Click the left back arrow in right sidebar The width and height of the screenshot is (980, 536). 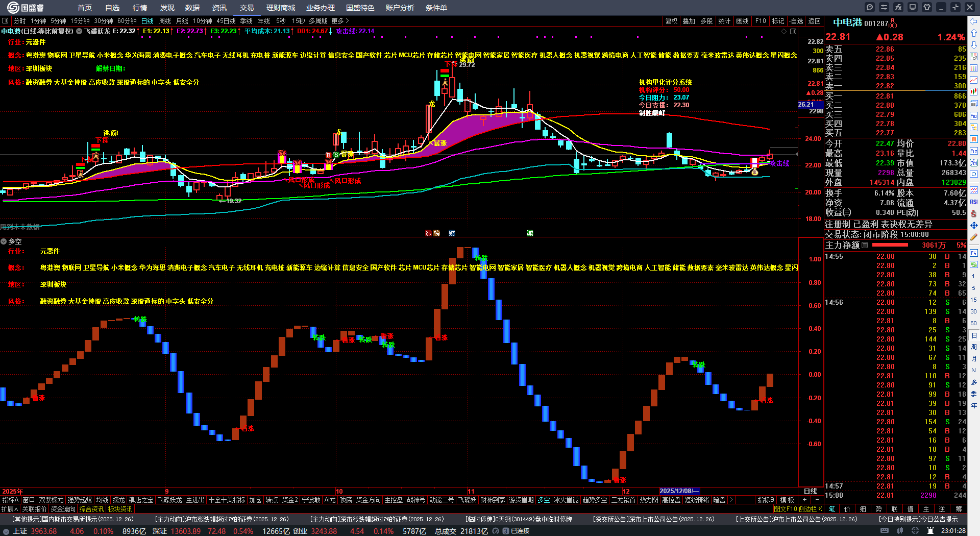coord(974,21)
